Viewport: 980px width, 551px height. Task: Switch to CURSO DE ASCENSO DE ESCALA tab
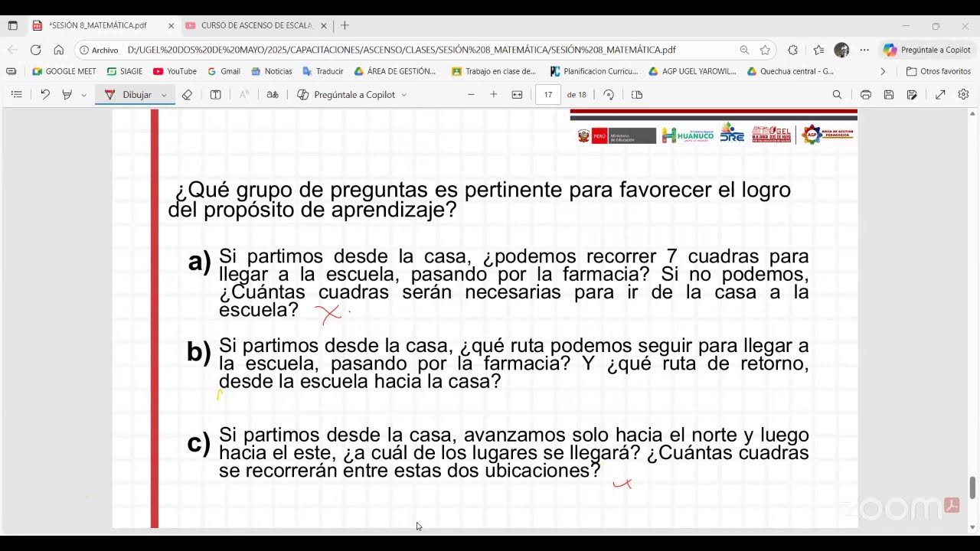pos(256,25)
